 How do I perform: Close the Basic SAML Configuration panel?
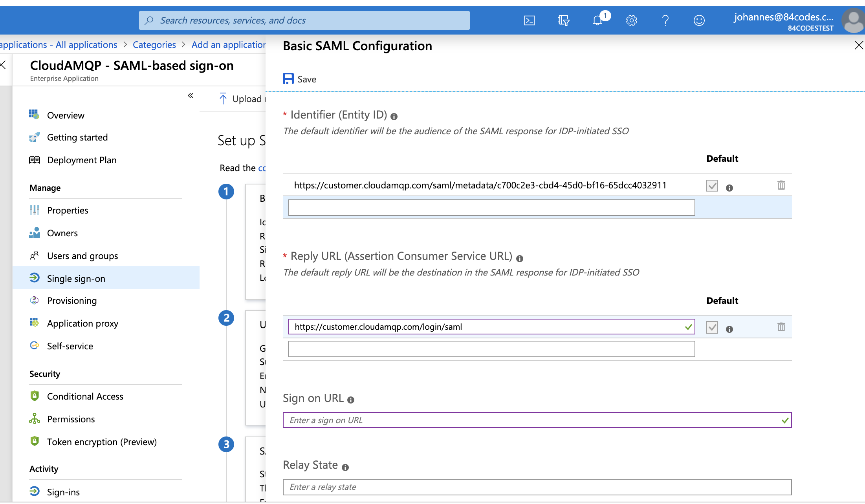point(859,45)
